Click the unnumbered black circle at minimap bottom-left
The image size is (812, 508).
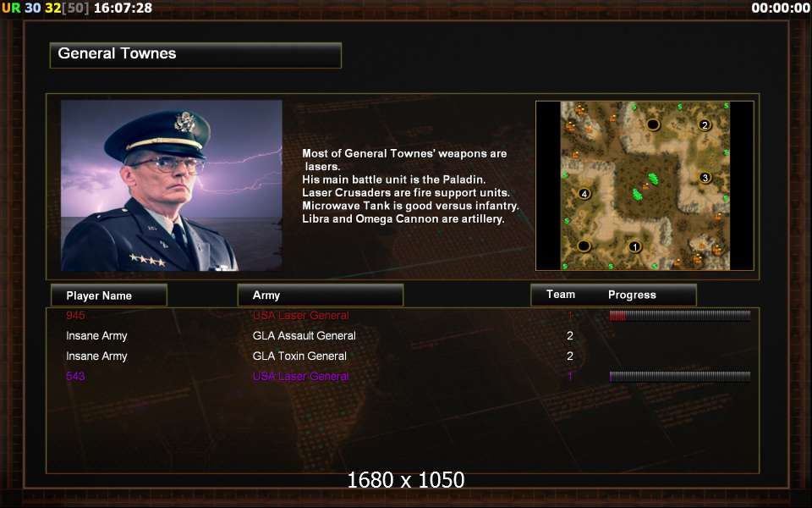(584, 246)
